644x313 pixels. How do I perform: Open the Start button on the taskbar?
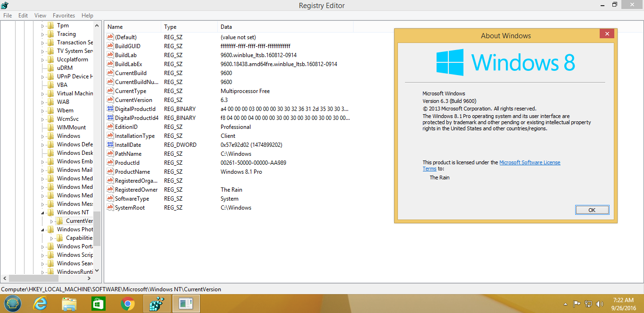tap(13, 303)
